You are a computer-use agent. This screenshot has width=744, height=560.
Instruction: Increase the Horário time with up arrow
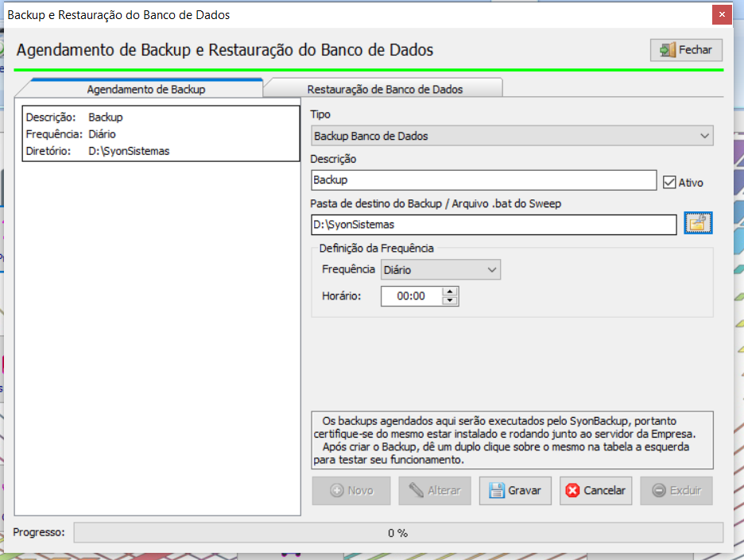[x=451, y=292]
